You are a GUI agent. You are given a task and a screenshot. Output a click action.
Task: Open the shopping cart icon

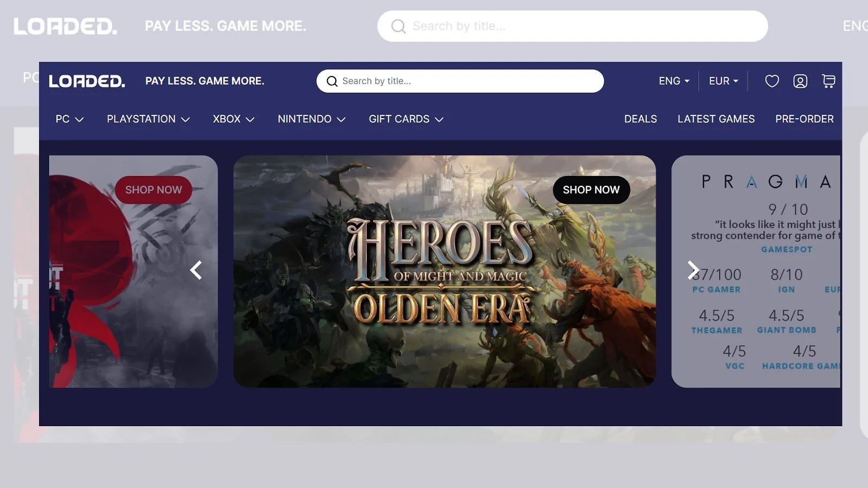coord(828,81)
